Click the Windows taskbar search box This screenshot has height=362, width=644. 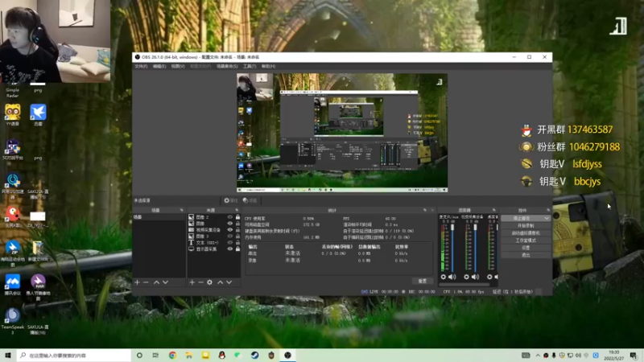[73, 355]
